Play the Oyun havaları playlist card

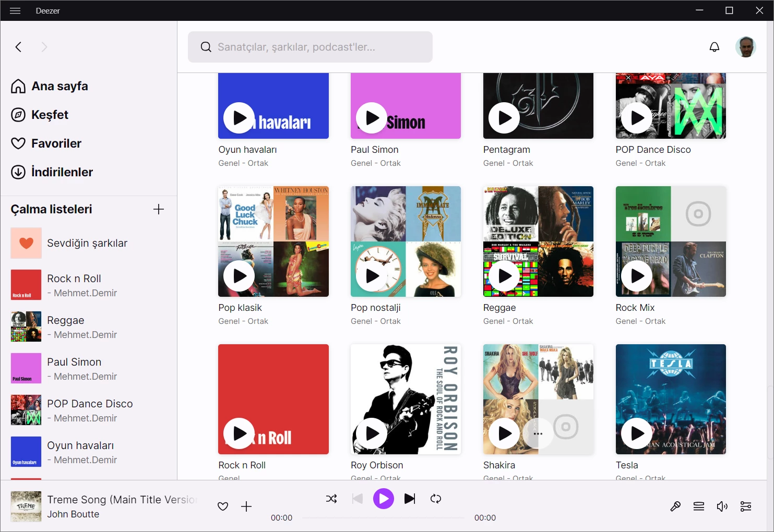[x=239, y=118]
